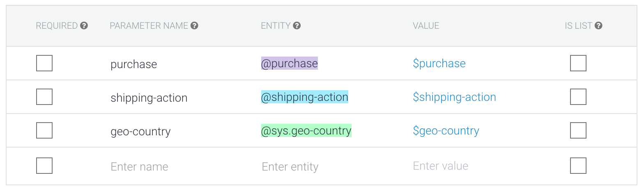Click the IS LIST help icon
644x189 pixels.
(598, 26)
